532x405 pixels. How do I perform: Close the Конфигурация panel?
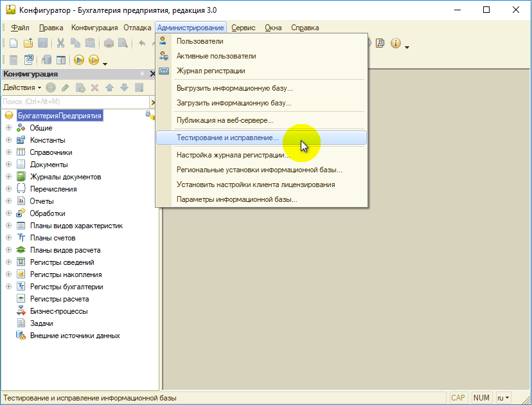[x=153, y=74]
